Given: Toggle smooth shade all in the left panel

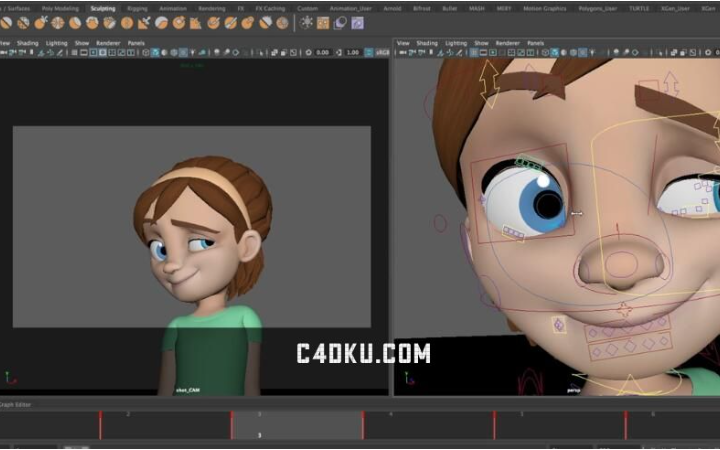Looking at the screenshot, I should pos(155,52).
